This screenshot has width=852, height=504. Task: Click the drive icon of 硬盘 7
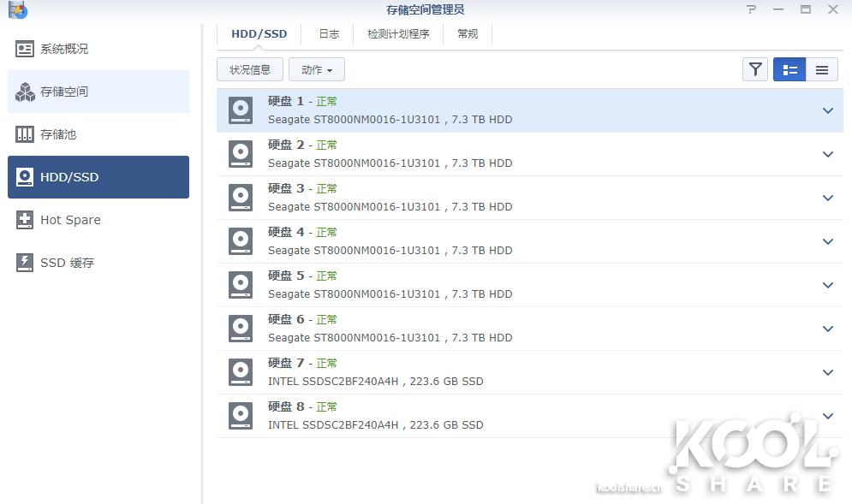pyautogui.click(x=240, y=372)
